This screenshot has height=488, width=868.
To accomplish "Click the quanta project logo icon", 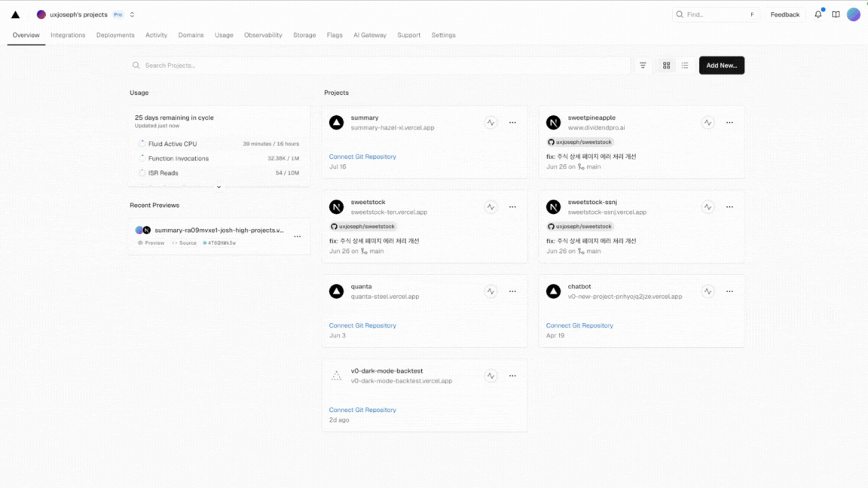I will (336, 291).
